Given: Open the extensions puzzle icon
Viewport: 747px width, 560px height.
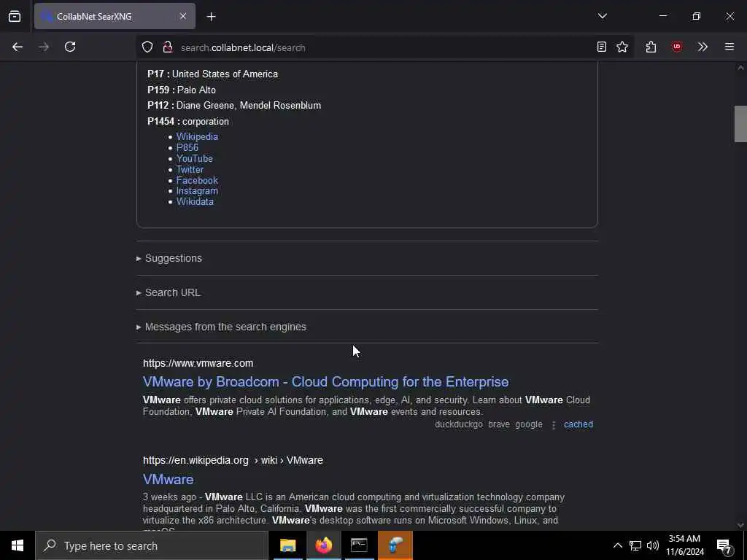Looking at the screenshot, I should pos(651,47).
